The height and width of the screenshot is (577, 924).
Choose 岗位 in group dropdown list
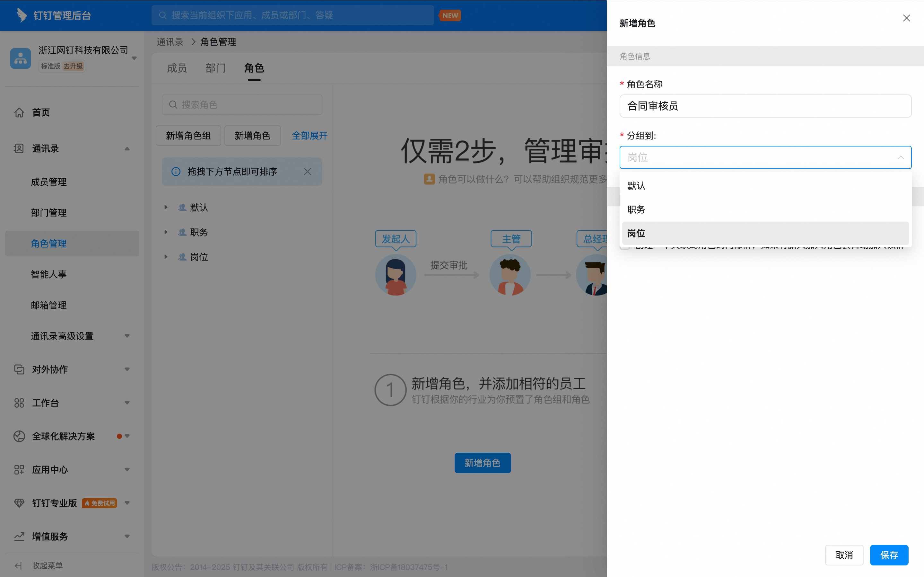click(x=765, y=233)
